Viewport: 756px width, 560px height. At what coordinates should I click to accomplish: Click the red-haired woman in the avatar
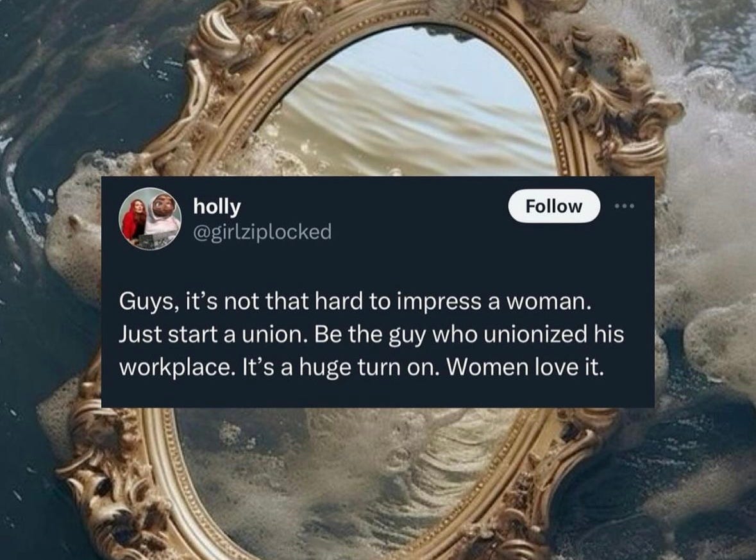[x=134, y=219]
